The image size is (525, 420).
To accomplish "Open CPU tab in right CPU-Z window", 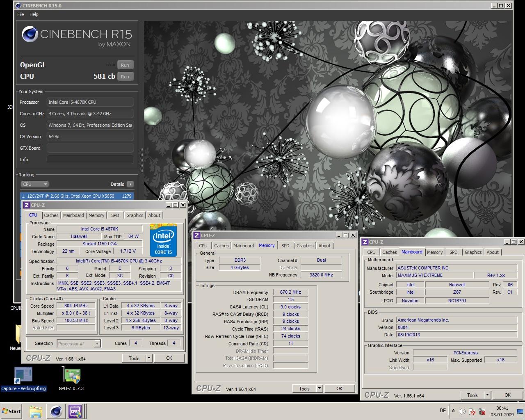I will coord(371,252).
